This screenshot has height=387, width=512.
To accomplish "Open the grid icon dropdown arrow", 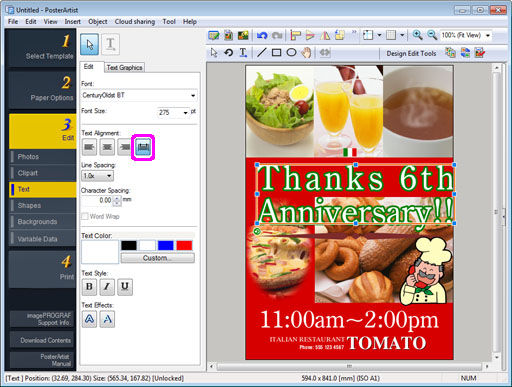I will click(x=402, y=35).
